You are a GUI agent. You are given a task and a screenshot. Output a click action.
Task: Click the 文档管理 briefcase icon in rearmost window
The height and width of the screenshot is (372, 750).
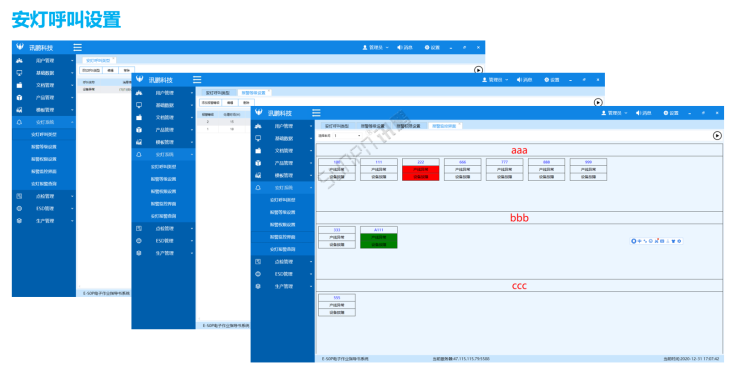click(x=19, y=86)
